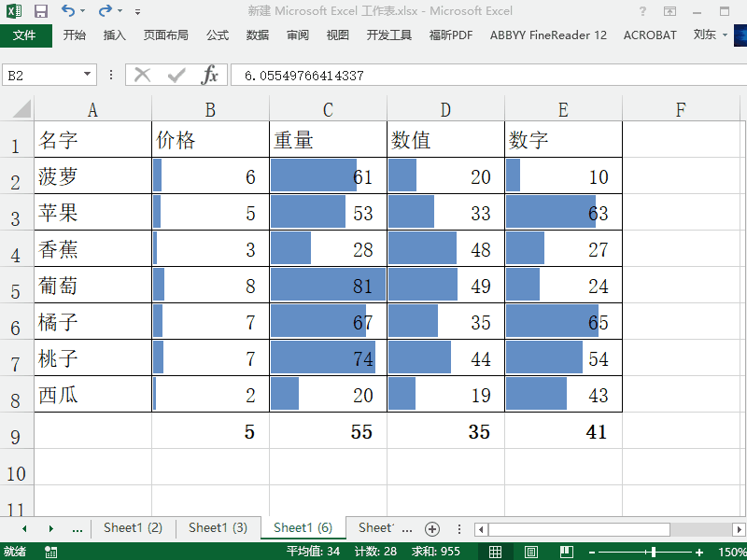Select row 5 header
This screenshot has width=747, height=560.
click(x=16, y=285)
